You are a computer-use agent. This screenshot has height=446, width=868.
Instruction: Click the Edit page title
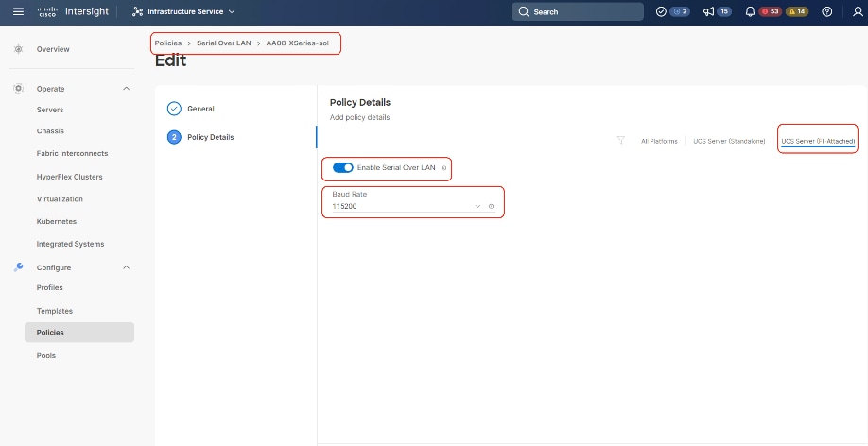[170, 60]
